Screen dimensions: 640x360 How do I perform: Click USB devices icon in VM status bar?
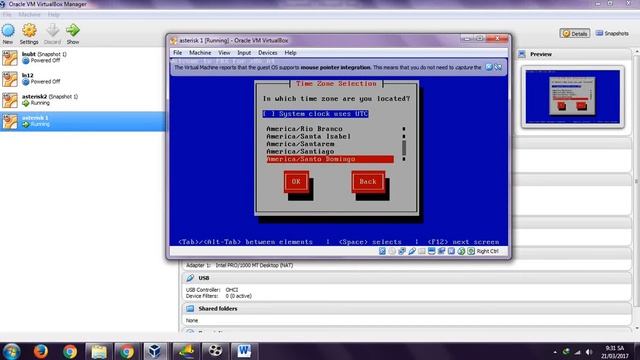click(x=412, y=251)
